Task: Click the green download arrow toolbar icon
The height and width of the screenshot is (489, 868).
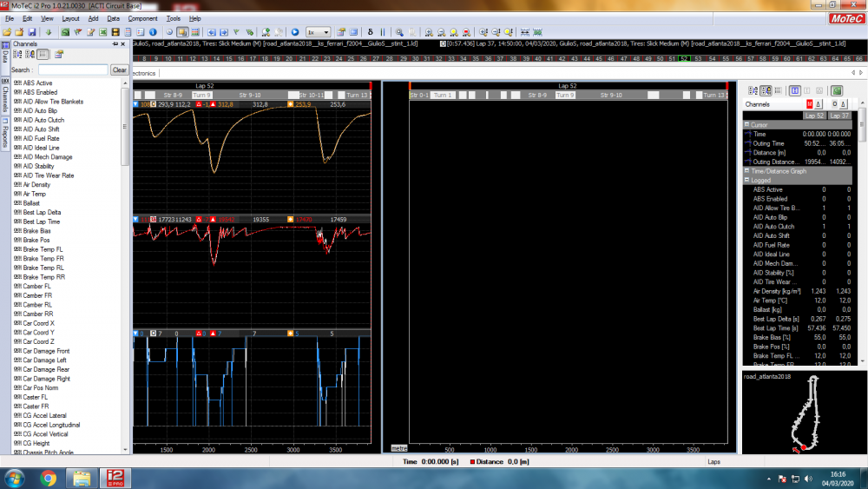Action: tap(48, 32)
